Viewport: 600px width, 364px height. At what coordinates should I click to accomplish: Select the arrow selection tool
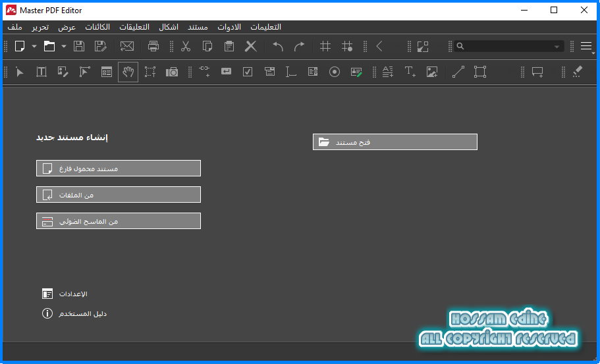(20, 72)
